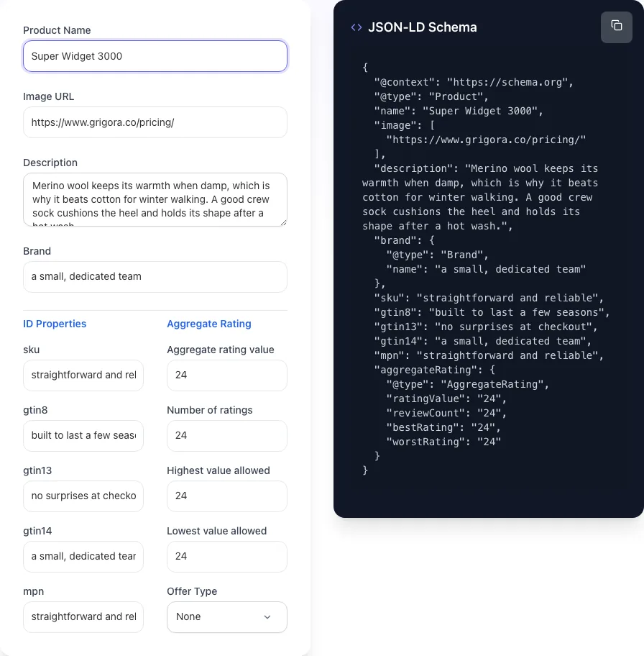Screen dimensions: 644x656
Task: Click the "@context" line in the schema
Action: [x=474, y=82]
